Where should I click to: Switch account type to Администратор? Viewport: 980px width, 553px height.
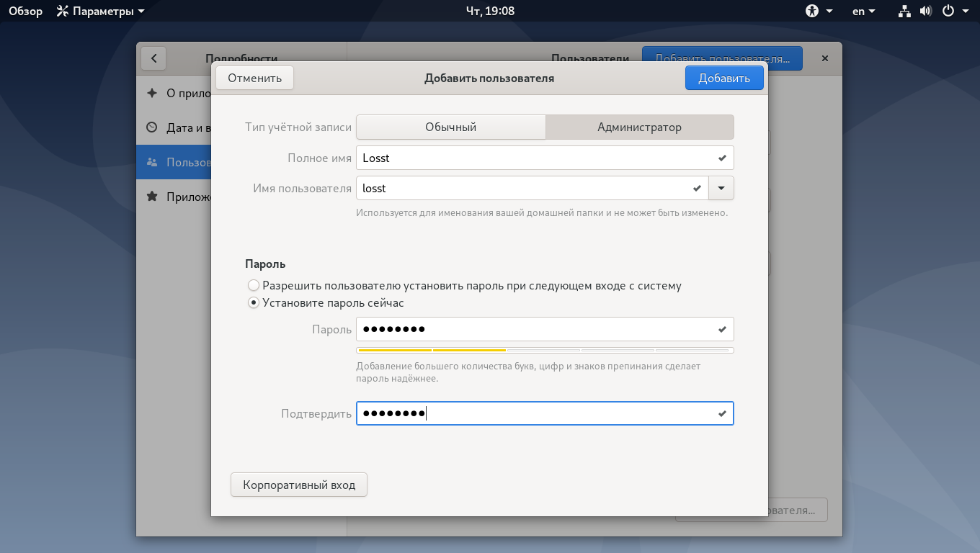pos(639,127)
